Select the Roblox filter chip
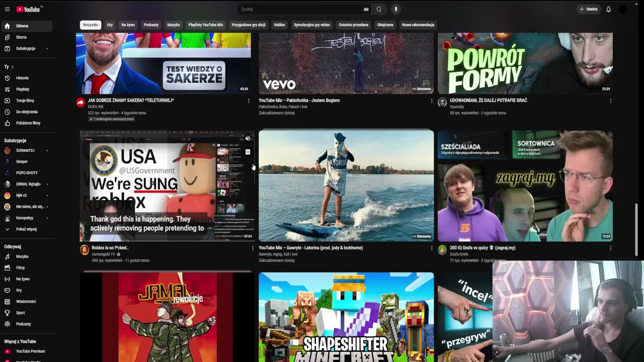This screenshot has width=644, height=362. click(279, 25)
